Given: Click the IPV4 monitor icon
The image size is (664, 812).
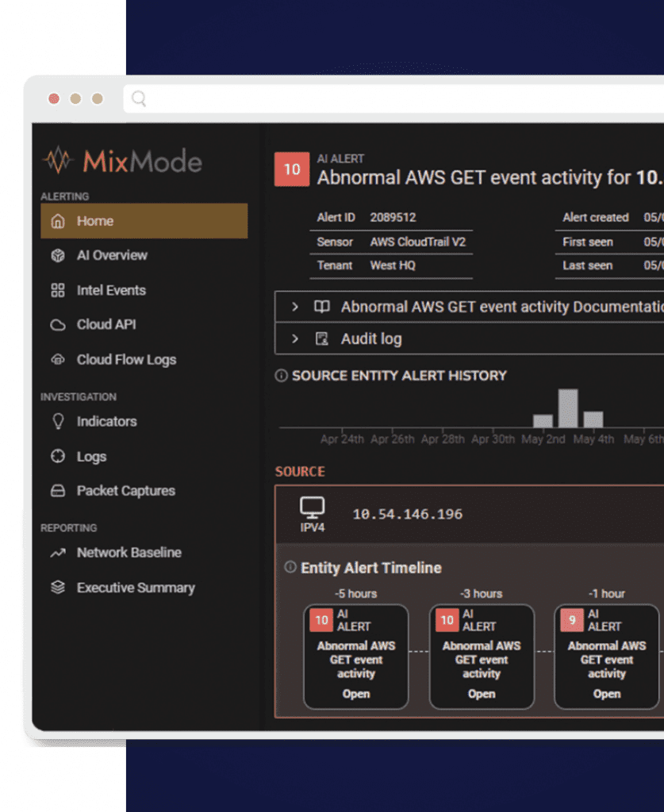Looking at the screenshot, I should (x=313, y=507).
